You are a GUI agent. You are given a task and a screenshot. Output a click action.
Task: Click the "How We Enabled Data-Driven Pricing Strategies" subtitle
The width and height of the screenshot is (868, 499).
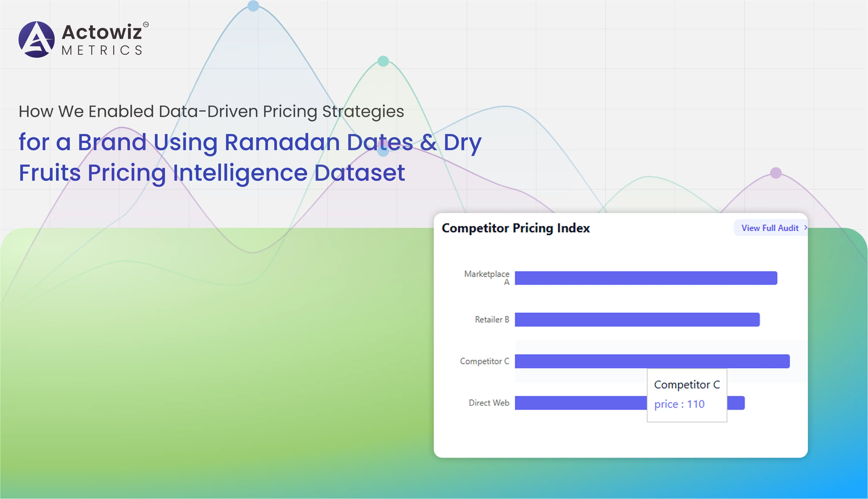pos(211,111)
